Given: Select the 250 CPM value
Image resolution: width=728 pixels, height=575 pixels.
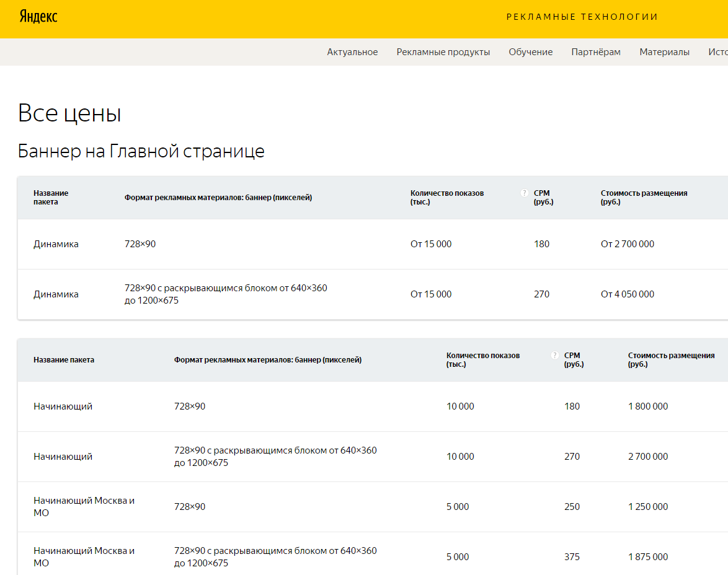Looking at the screenshot, I should pos(572,507).
